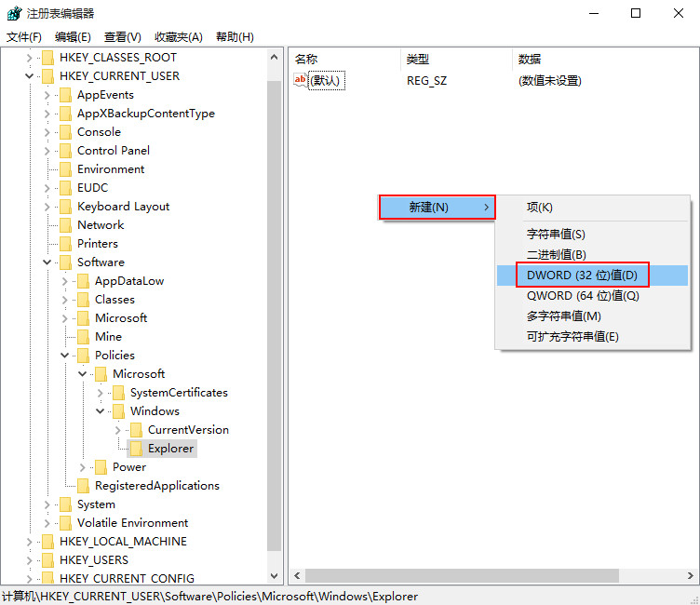
Task: Choose DWORD (32 位)值(D) from submenu
Action: point(582,276)
